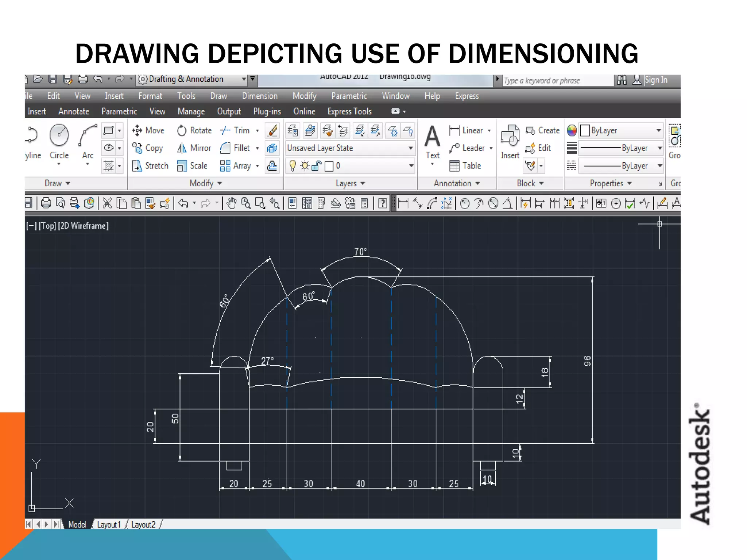747x560 pixels.
Task: Expand the Block panel
Action: pos(530,183)
